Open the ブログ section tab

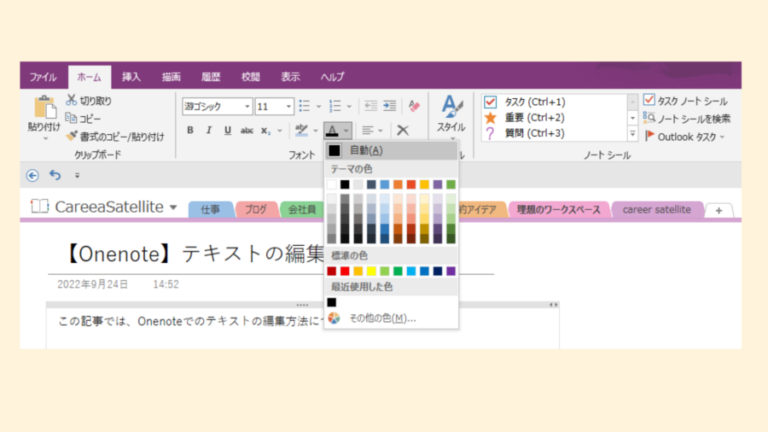point(256,210)
